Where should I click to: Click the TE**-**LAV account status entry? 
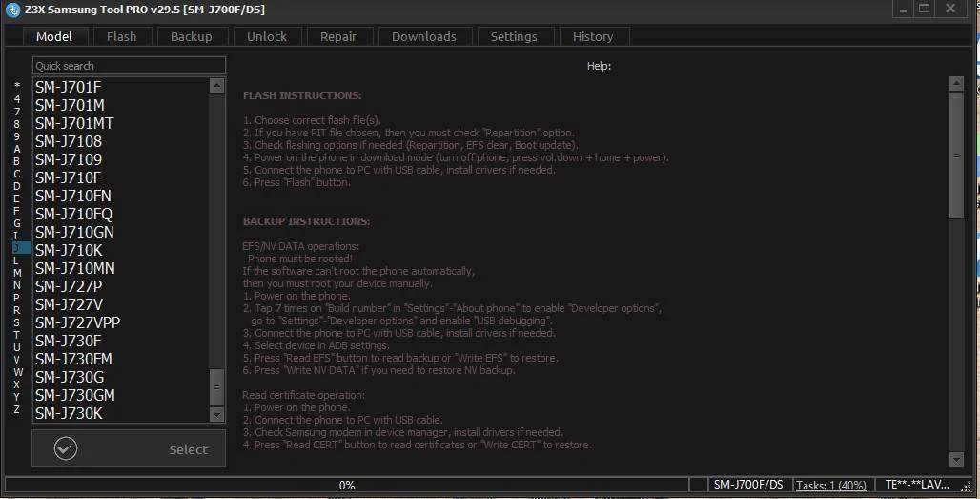917,485
